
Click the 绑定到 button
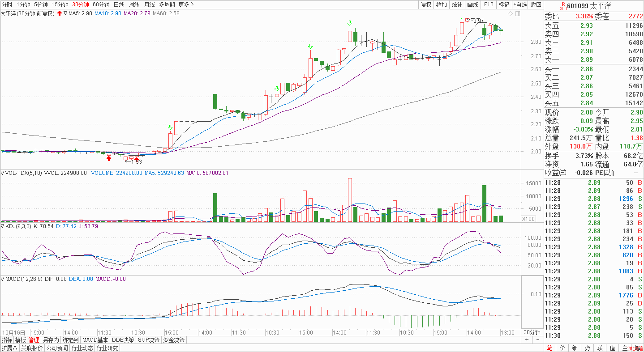(x=70, y=340)
